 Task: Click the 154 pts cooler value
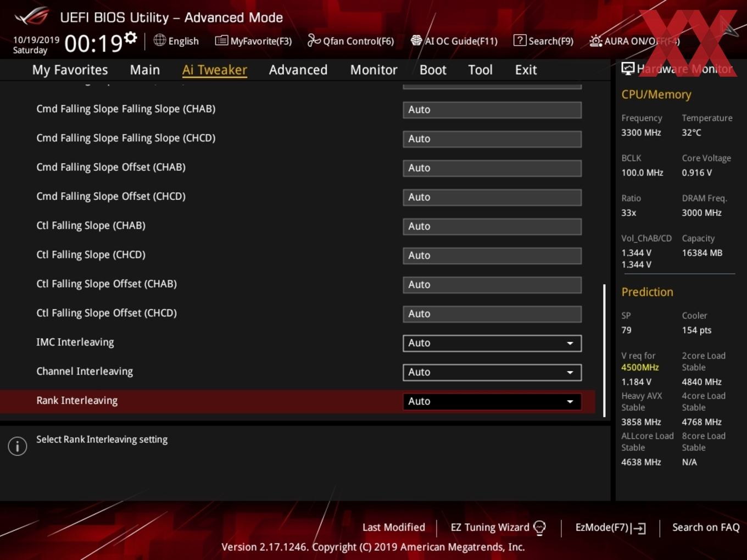pyautogui.click(x=696, y=330)
